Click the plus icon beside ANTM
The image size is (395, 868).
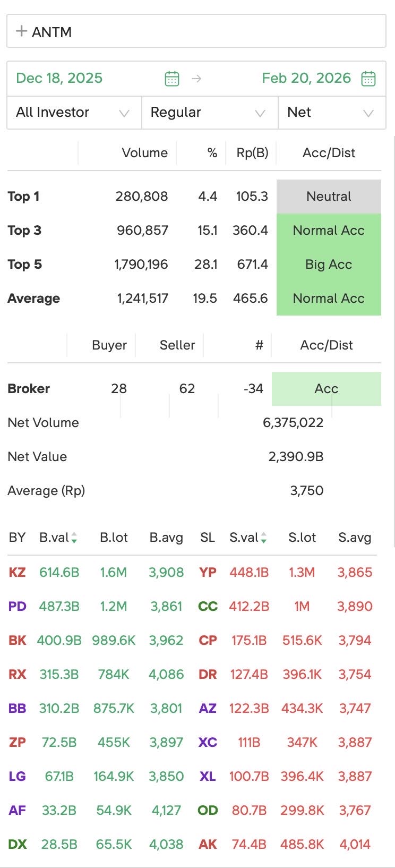tap(21, 31)
